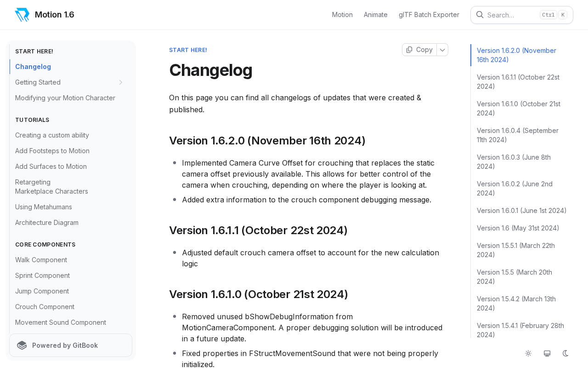Open Architecture Diagram page
588x368 pixels.
click(x=47, y=223)
